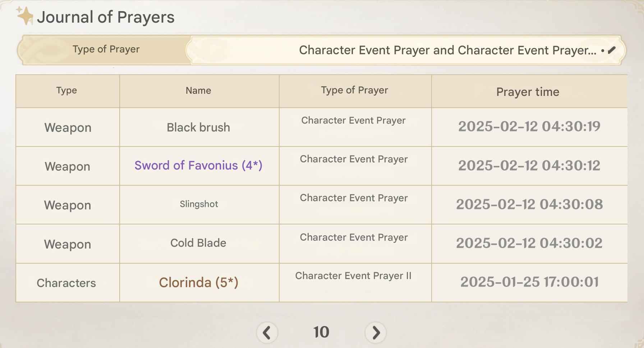The image size is (644, 348).
Task: Select the Cold Blade weapon name
Action: pos(198,243)
